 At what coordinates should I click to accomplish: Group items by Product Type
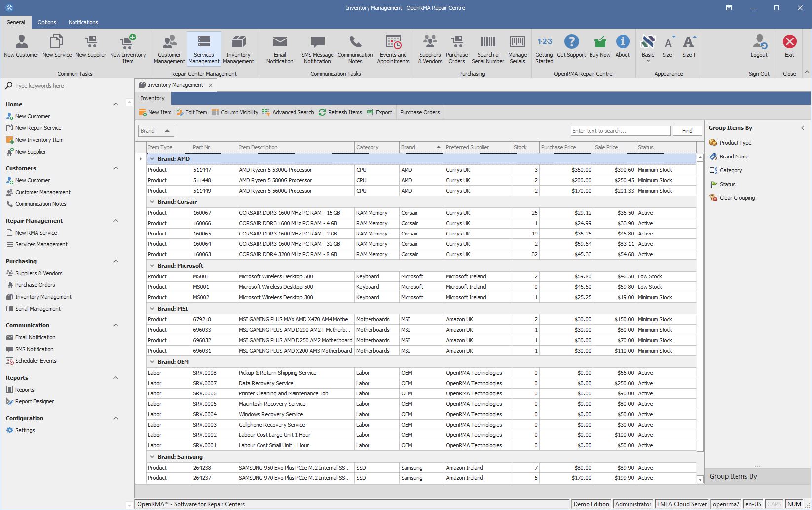click(x=730, y=143)
